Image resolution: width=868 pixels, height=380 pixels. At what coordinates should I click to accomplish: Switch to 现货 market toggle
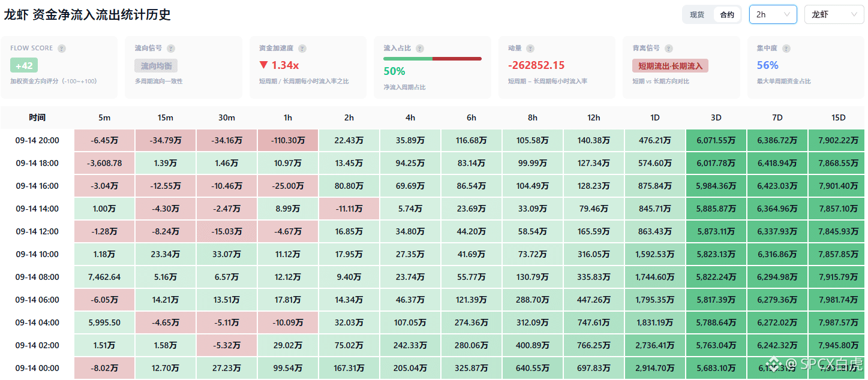(697, 14)
